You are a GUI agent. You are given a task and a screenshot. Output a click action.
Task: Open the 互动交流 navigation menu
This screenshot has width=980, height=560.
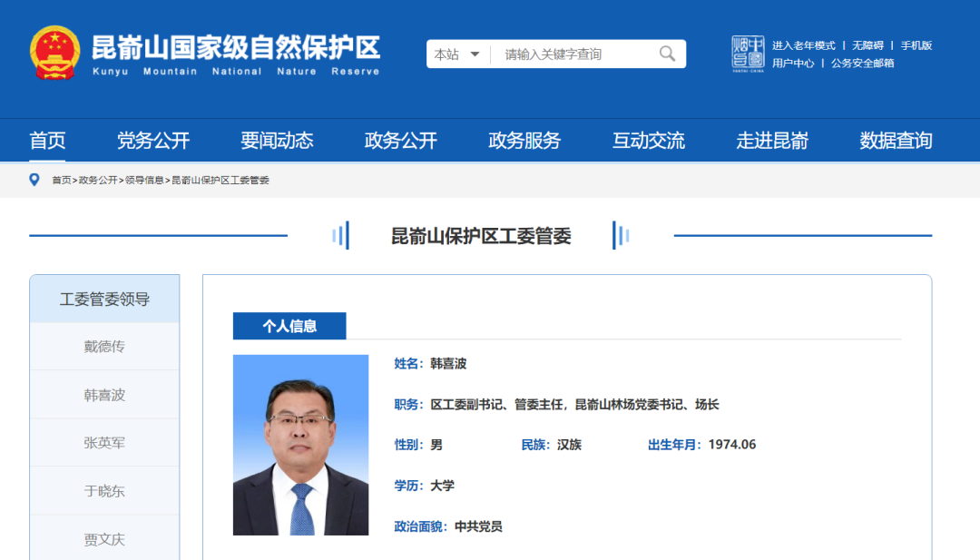pos(648,140)
